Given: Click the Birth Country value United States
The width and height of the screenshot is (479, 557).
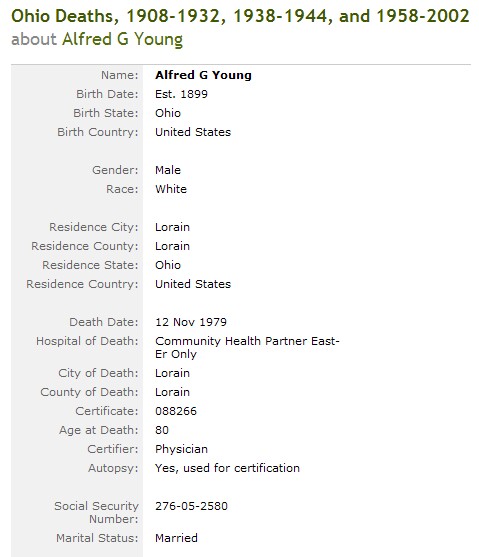Looking at the screenshot, I should point(193,132).
